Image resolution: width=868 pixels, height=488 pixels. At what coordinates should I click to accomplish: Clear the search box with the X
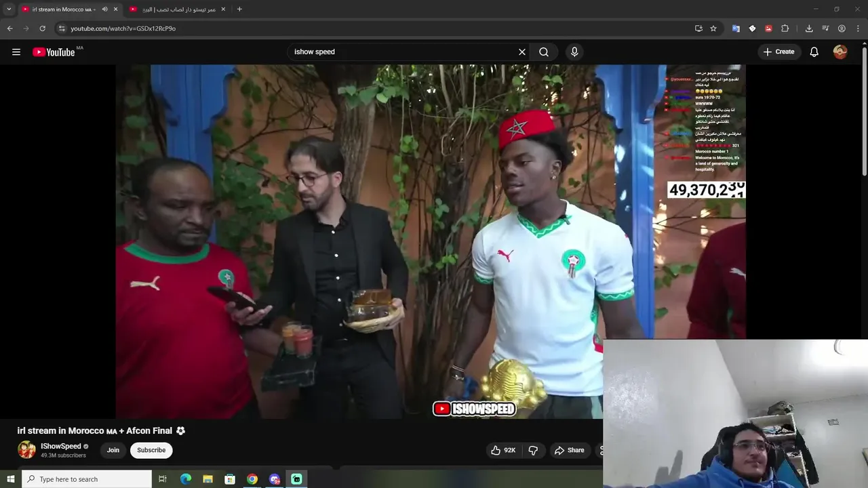522,52
